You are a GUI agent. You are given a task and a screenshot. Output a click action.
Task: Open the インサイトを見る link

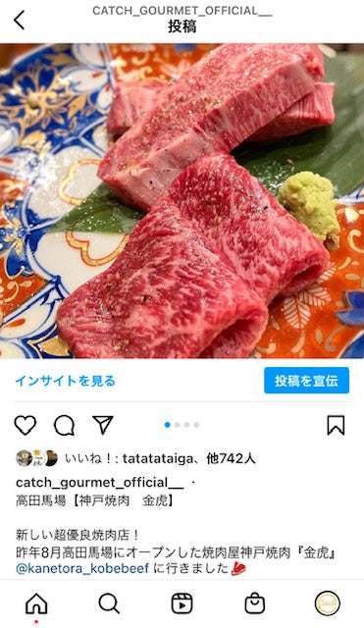(x=65, y=381)
